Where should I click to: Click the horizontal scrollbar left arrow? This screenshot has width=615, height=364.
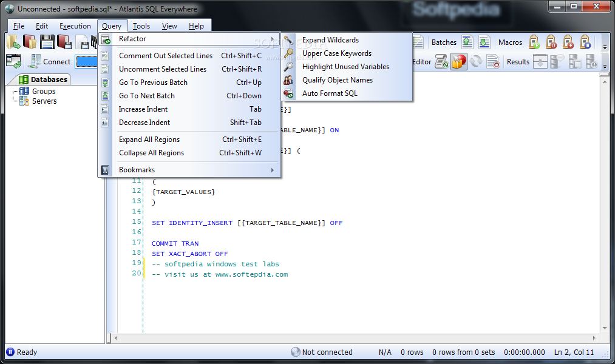coord(116,338)
